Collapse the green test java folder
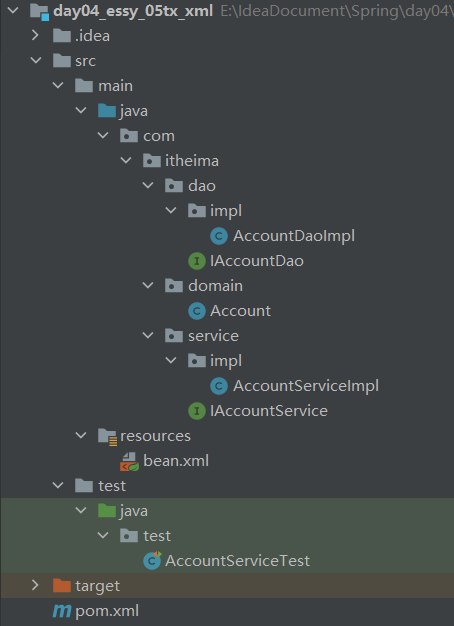This screenshot has width=454, height=626. 81,511
